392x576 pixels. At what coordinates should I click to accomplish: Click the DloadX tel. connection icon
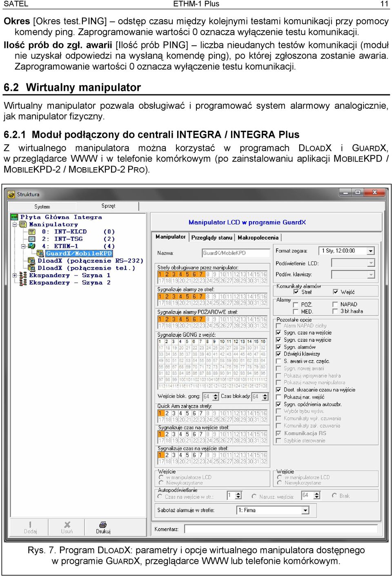click(x=31, y=268)
